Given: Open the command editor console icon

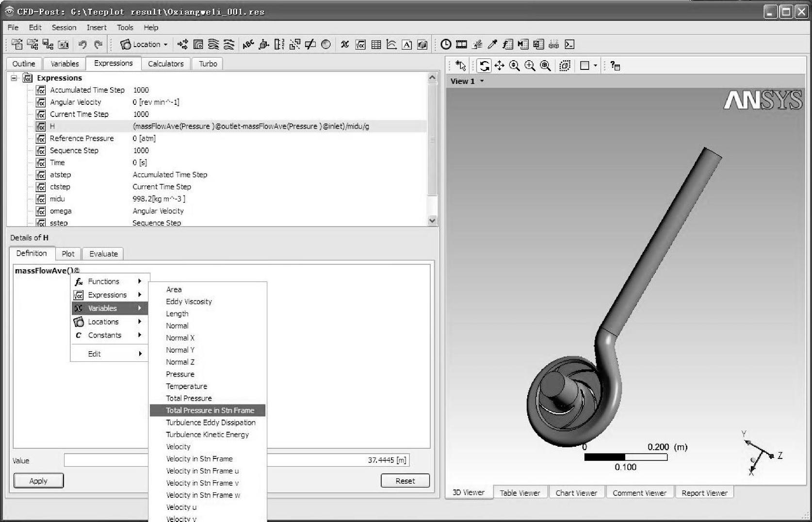Looking at the screenshot, I should 569,45.
